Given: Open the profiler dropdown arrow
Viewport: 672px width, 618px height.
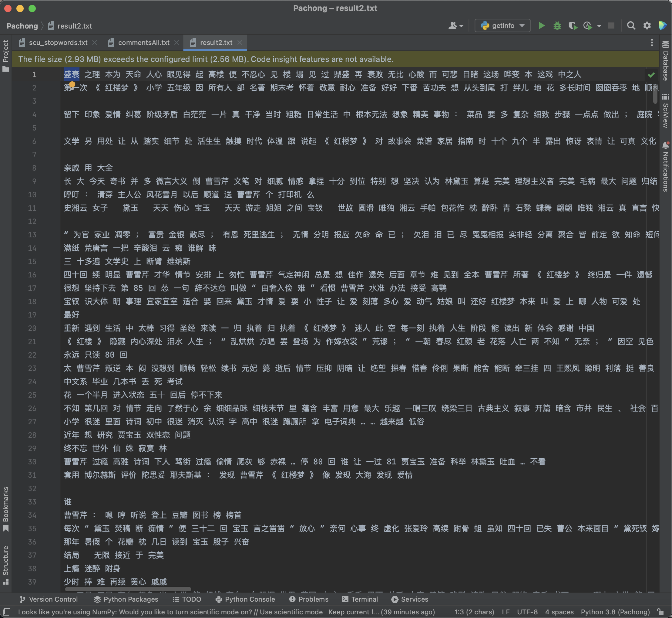Looking at the screenshot, I should (599, 26).
